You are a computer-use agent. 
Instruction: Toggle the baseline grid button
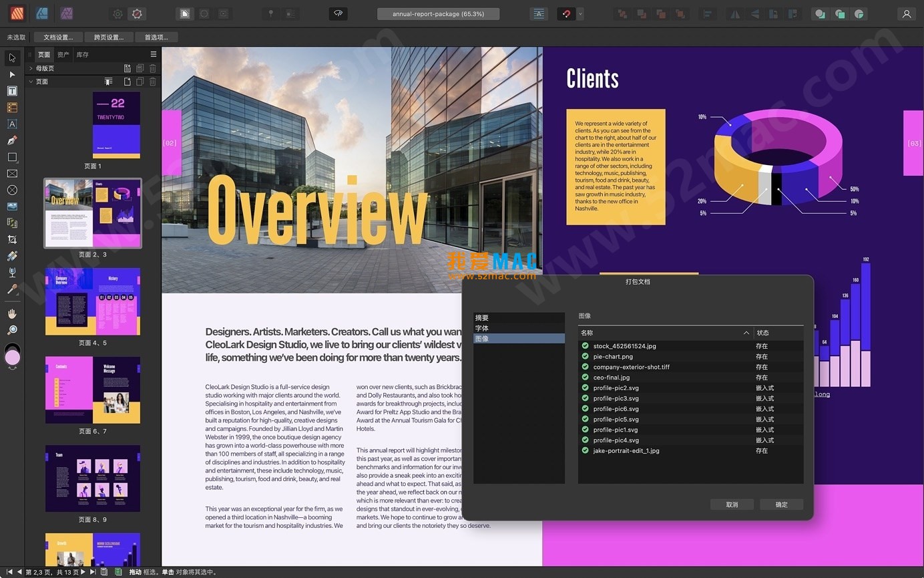tap(538, 13)
